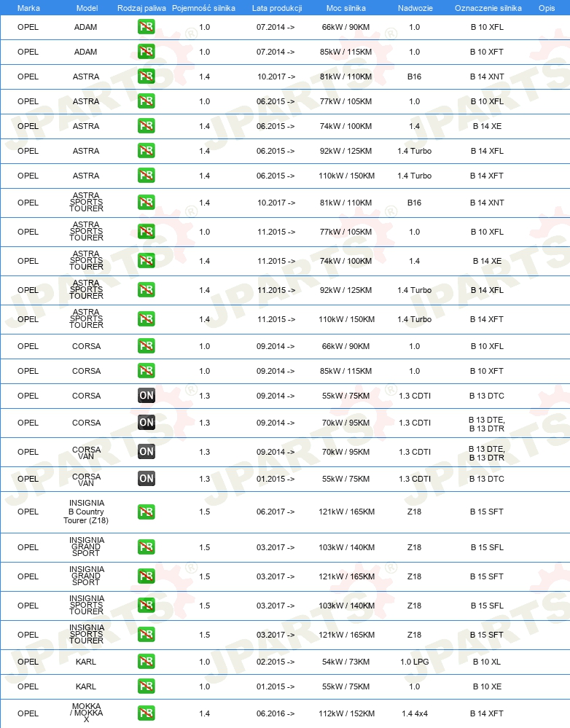The height and width of the screenshot is (728, 570).
Task: Click B 14 XE code in ASTRA 06.2015 row
Action: (x=487, y=126)
